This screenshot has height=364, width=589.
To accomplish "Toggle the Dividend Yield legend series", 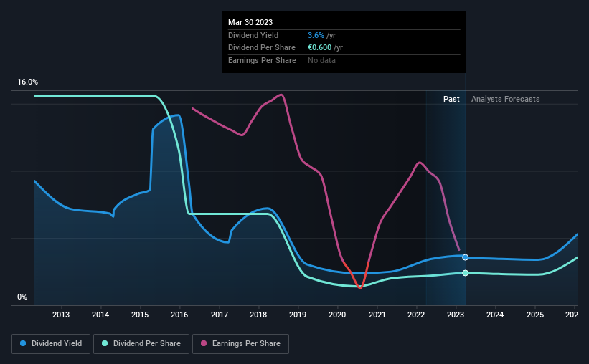I will coord(51,344).
